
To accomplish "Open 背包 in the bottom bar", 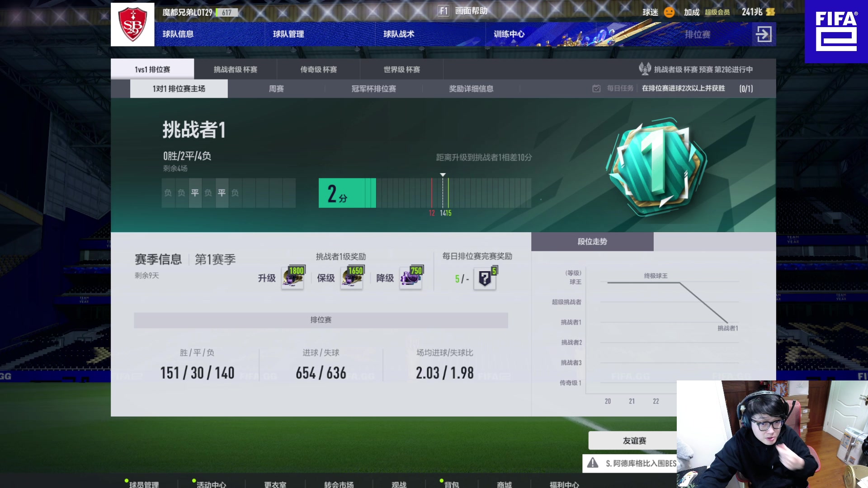I will (x=452, y=484).
